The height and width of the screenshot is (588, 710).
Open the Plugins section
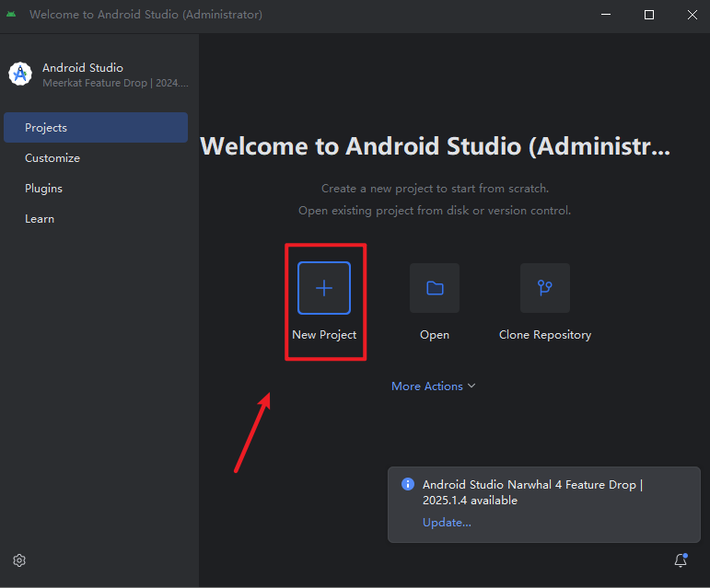click(43, 189)
